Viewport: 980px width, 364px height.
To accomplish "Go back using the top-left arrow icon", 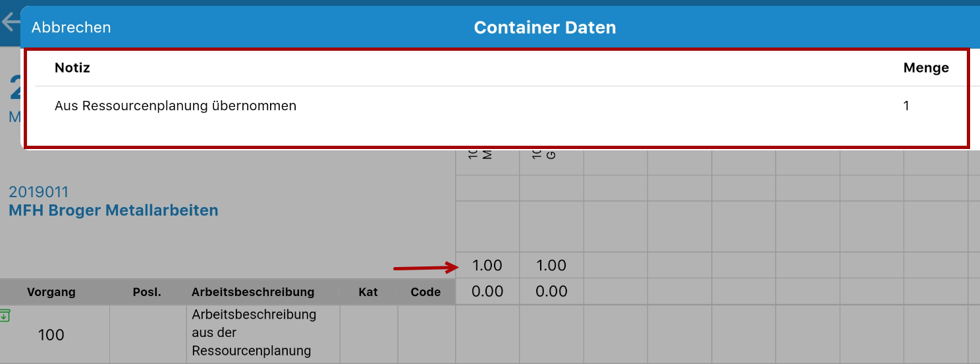I will [x=10, y=22].
